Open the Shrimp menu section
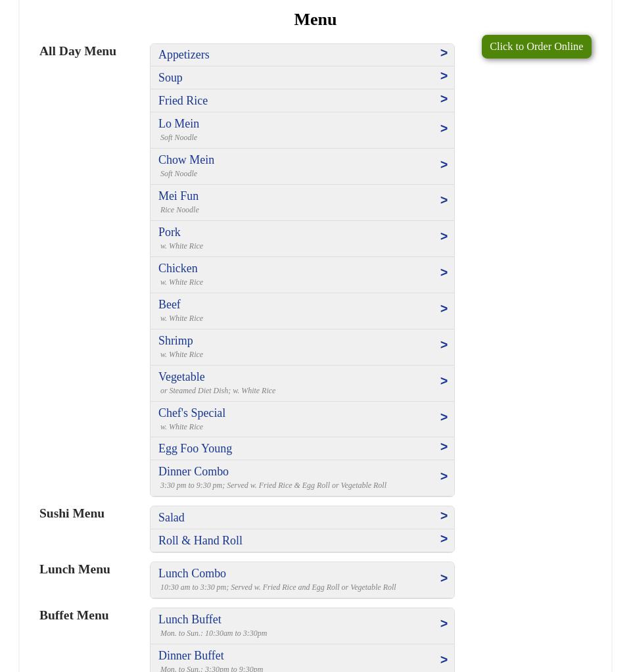 [175, 341]
